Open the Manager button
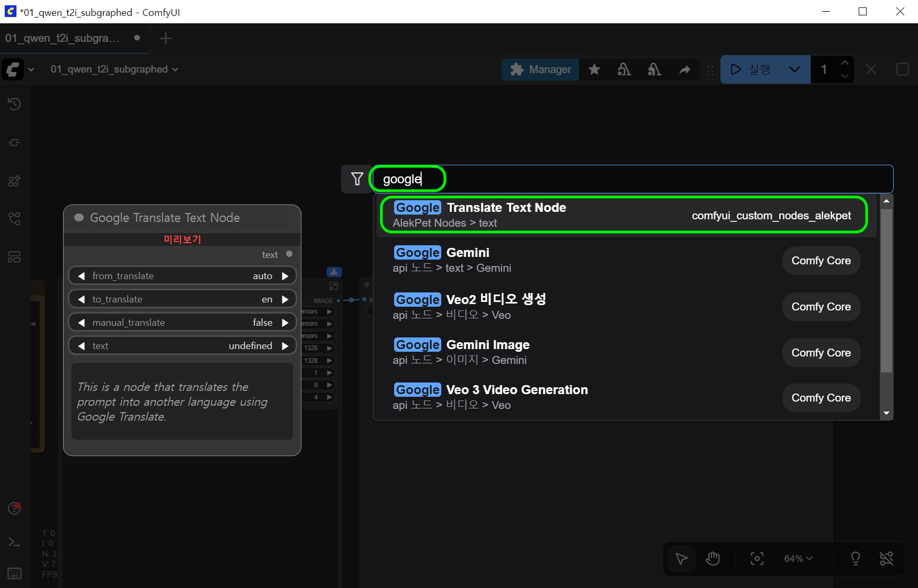This screenshot has width=918, height=588. click(x=540, y=69)
